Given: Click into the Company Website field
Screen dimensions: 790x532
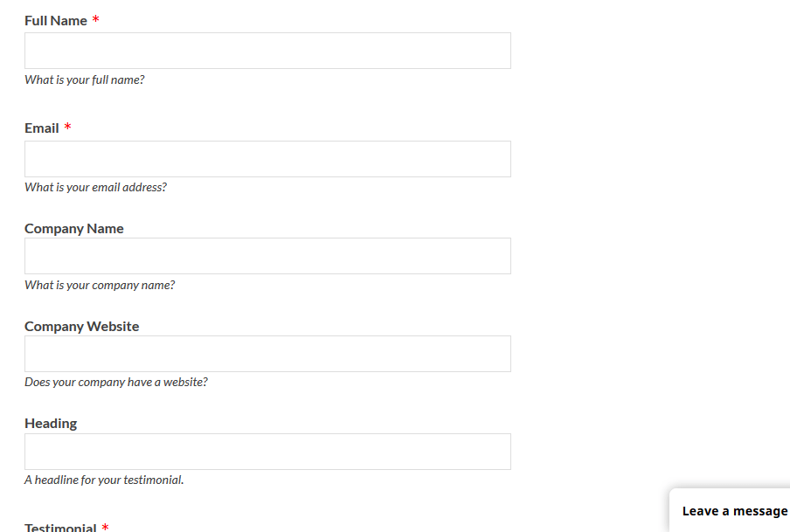Looking at the screenshot, I should pos(267,354).
